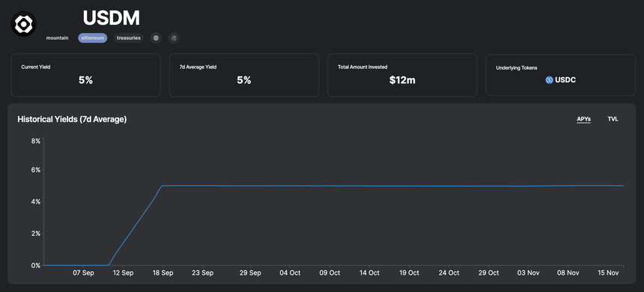Click the USDM page title
The image size is (644, 292).
pyautogui.click(x=112, y=18)
